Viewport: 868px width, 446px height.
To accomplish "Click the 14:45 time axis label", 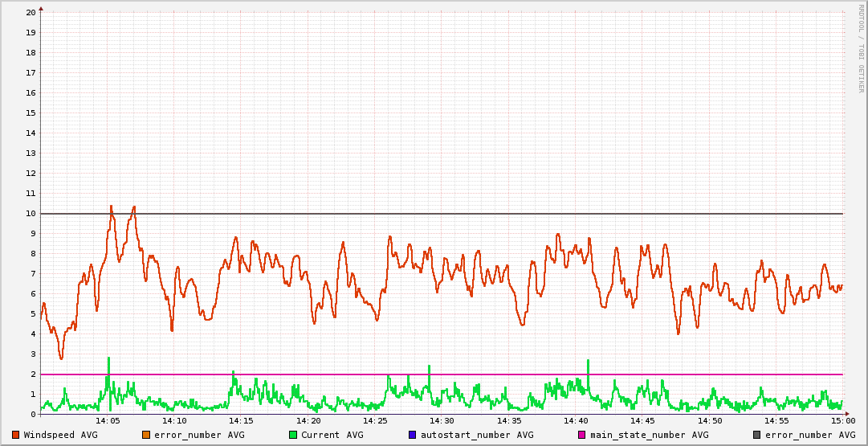I will [642, 421].
